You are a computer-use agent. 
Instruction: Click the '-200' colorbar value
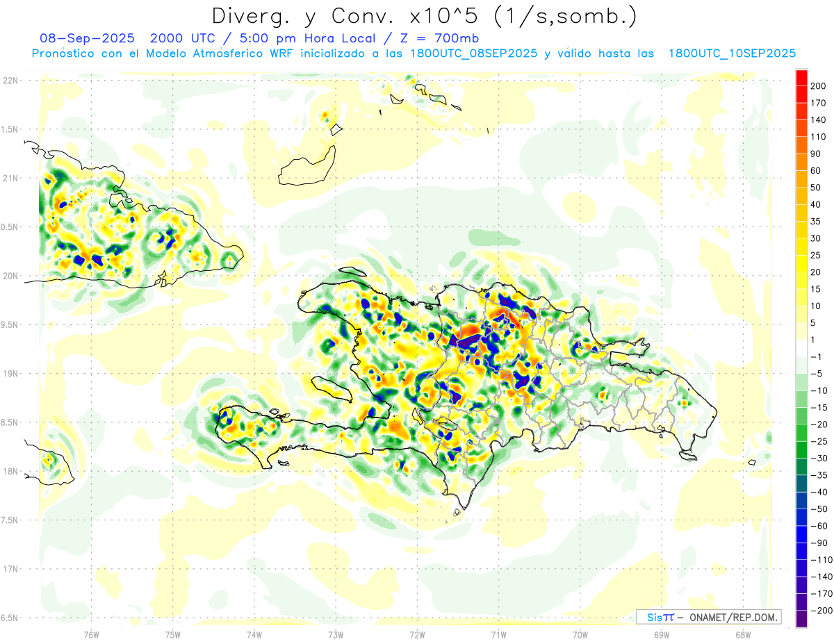coord(822,611)
